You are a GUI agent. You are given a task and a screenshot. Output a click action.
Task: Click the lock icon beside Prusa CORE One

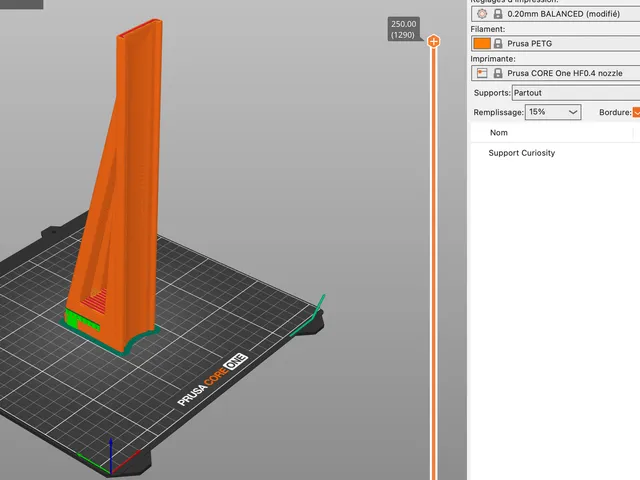[498, 73]
